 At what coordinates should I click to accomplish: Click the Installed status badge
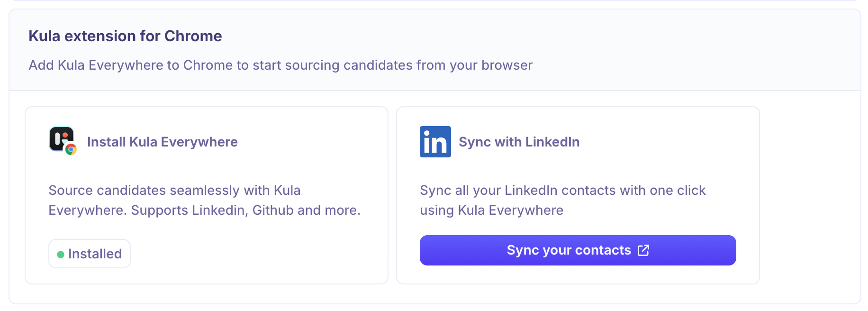pyautogui.click(x=90, y=254)
